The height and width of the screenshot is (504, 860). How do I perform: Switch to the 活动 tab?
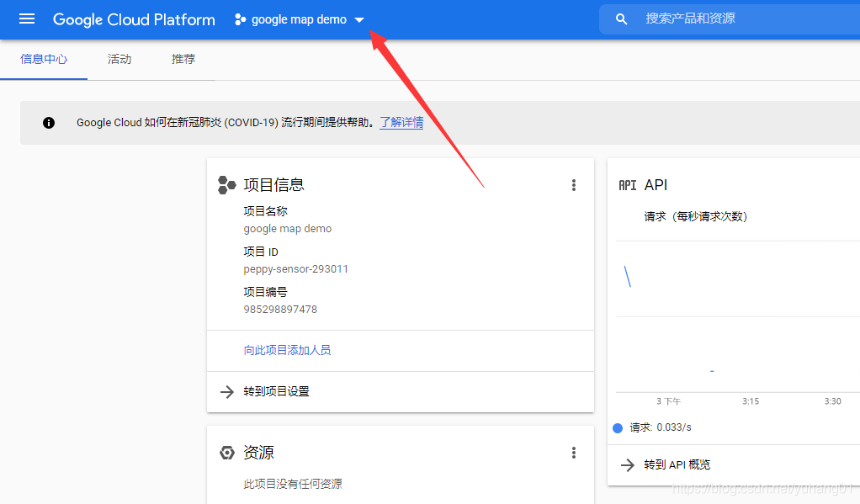pyautogui.click(x=119, y=59)
